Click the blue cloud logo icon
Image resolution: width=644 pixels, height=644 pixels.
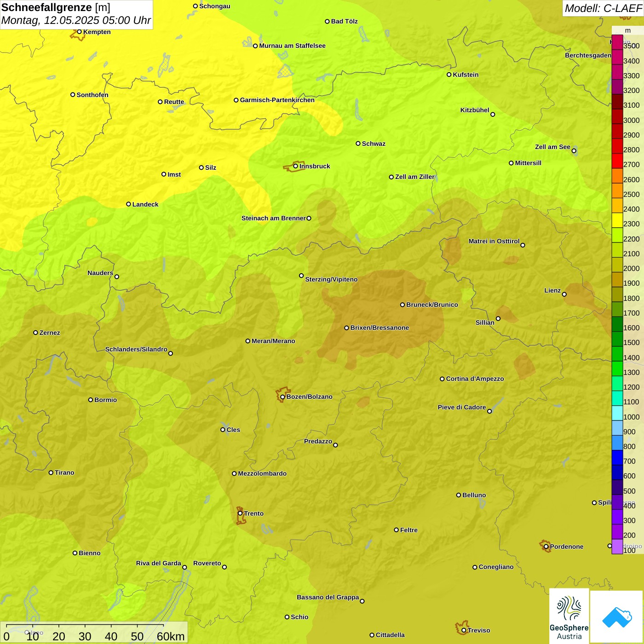click(x=617, y=617)
